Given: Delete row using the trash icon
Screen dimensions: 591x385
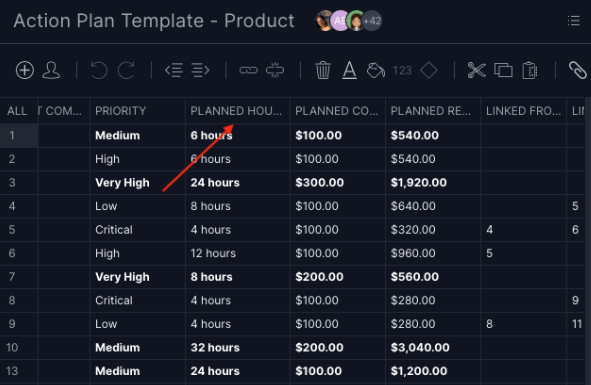Looking at the screenshot, I should tap(323, 71).
